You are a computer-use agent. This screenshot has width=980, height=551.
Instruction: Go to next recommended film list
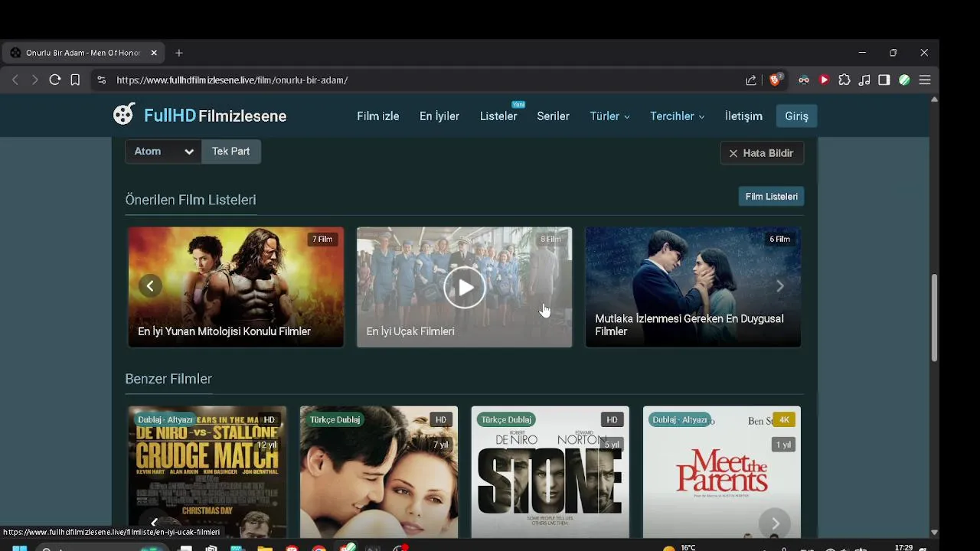pos(779,286)
